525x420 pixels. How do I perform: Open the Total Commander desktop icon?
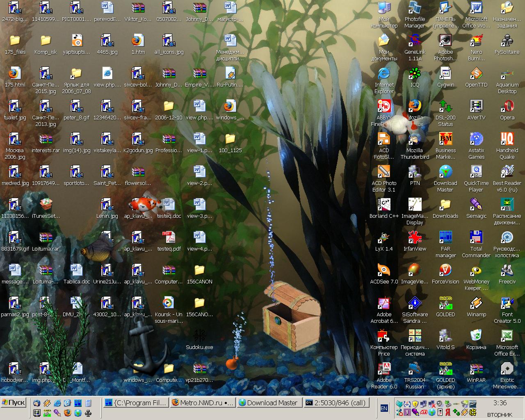point(476,238)
